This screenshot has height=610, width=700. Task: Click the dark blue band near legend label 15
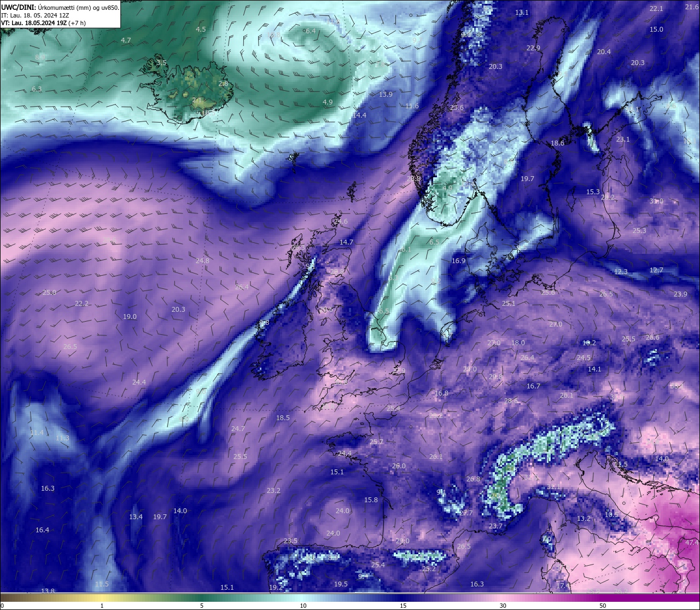(x=403, y=597)
